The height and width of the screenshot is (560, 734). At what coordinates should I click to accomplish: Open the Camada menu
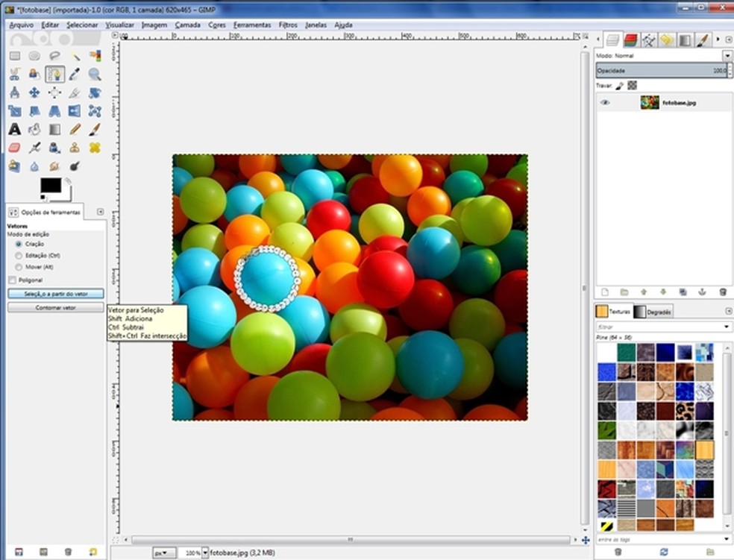pyautogui.click(x=187, y=25)
